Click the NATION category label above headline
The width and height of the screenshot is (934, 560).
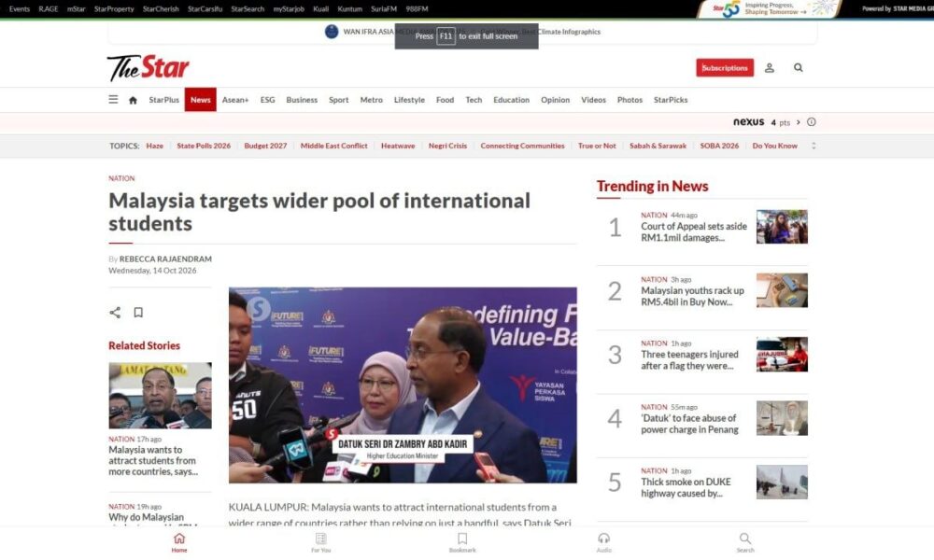[121, 178]
